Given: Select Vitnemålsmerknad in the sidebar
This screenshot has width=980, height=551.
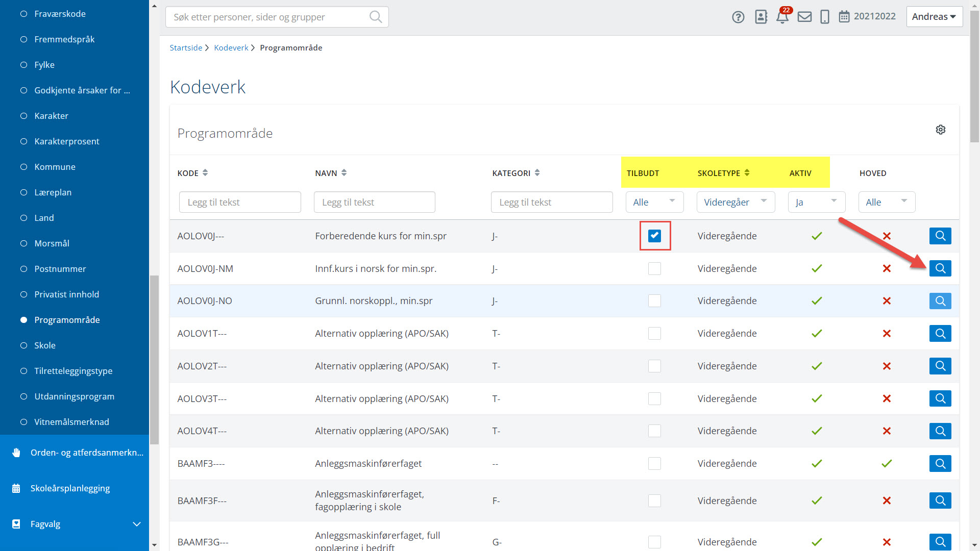Looking at the screenshot, I should (71, 422).
